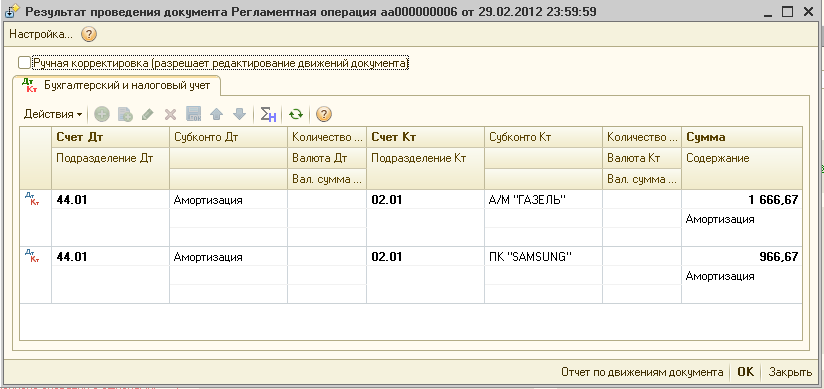Select the sum cell 966,67
The image size is (824, 389).
tap(742, 257)
